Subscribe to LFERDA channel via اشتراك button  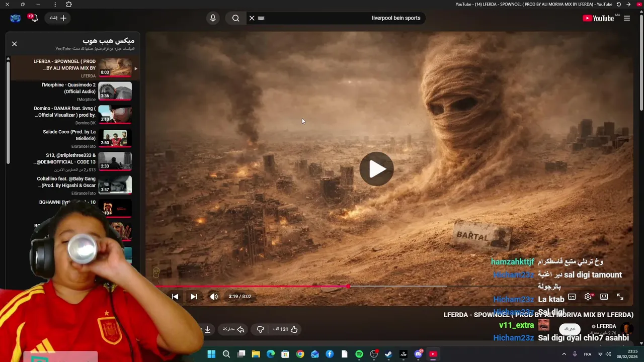(x=570, y=329)
